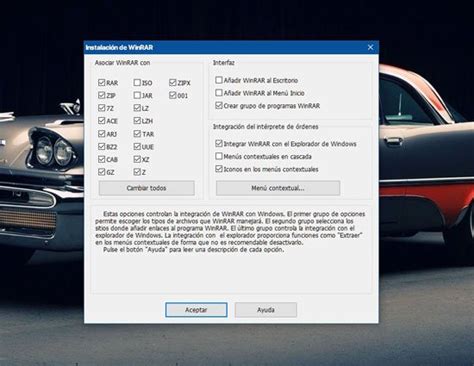Toggle the ZIP association checkbox

[x=102, y=95]
